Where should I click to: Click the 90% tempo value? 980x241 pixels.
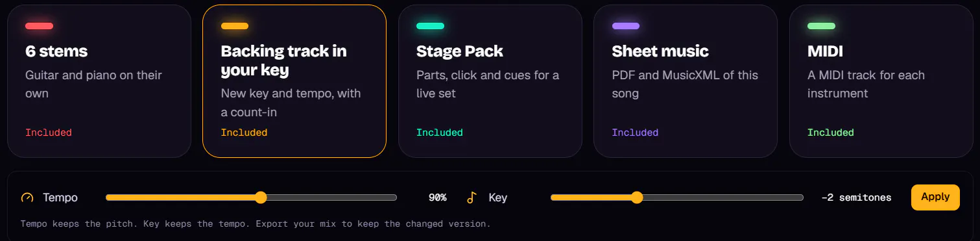pyautogui.click(x=438, y=197)
